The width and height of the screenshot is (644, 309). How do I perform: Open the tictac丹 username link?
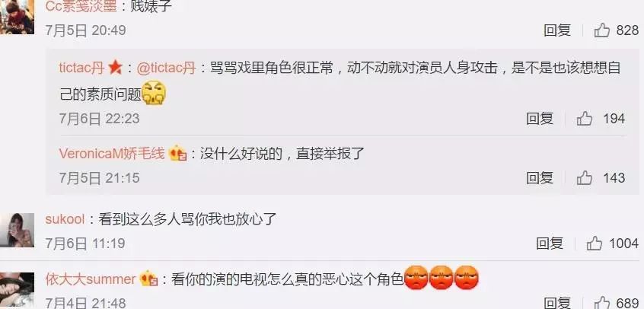coord(81,68)
